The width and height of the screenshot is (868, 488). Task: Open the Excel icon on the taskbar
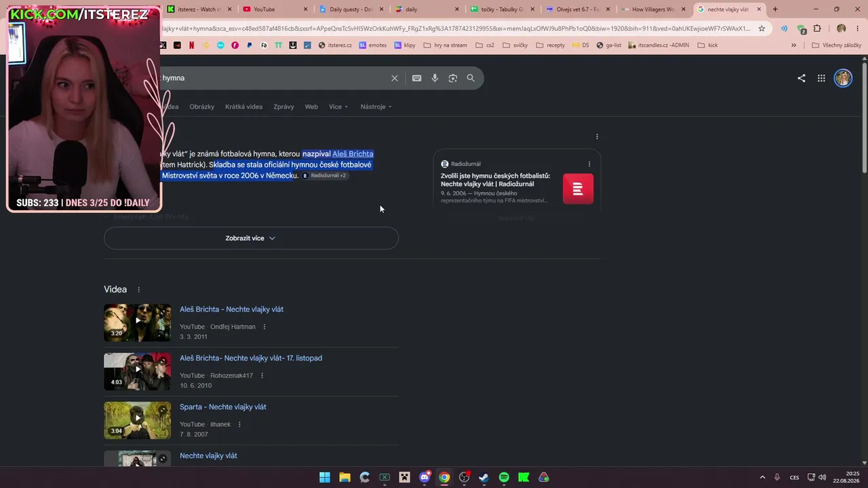[x=384, y=477]
